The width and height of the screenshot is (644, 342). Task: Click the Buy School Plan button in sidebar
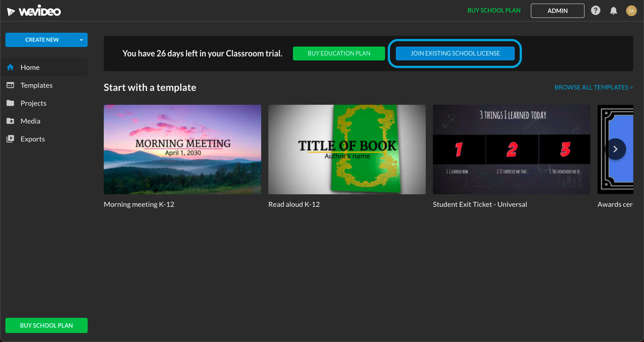tap(47, 325)
